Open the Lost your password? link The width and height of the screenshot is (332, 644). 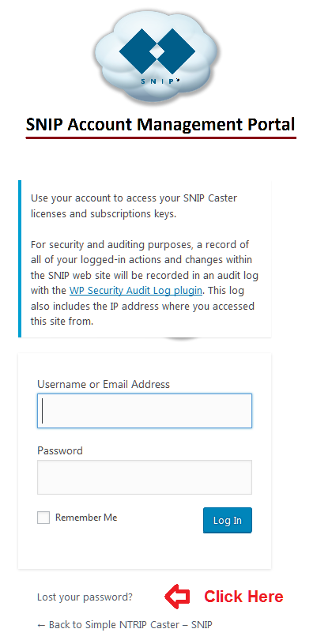pos(85,597)
